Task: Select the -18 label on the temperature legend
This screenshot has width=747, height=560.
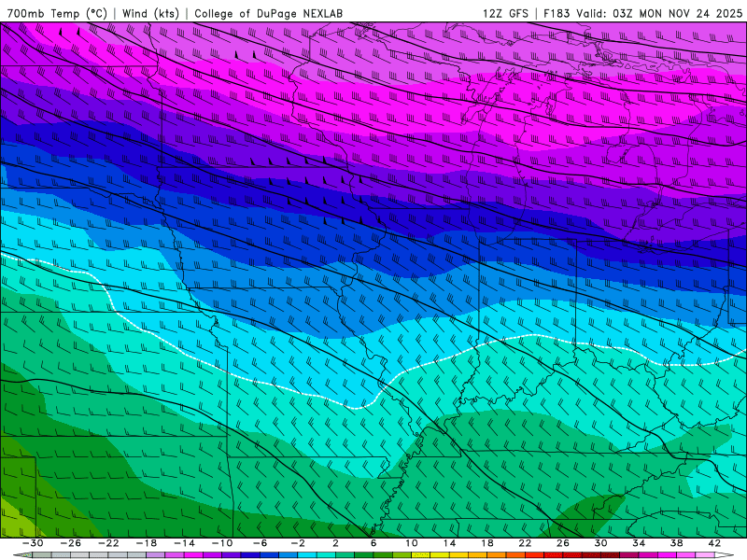Action: tap(147, 543)
